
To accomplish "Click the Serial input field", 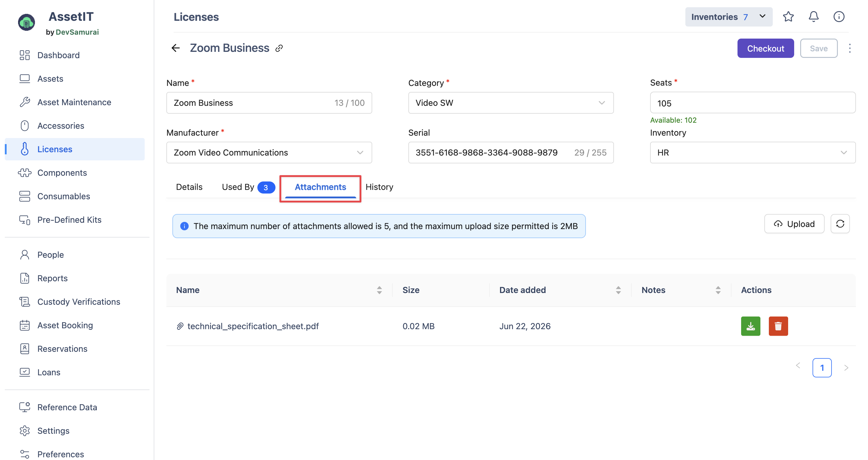I will point(511,153).
